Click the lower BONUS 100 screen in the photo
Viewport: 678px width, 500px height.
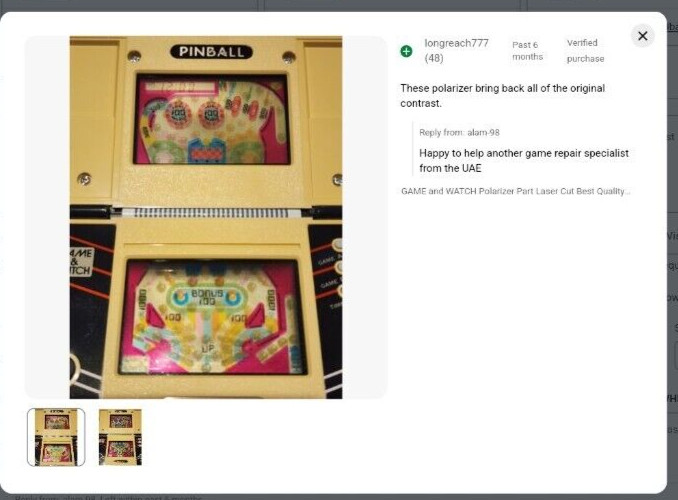pyautogui.click(x=212, y=317)
